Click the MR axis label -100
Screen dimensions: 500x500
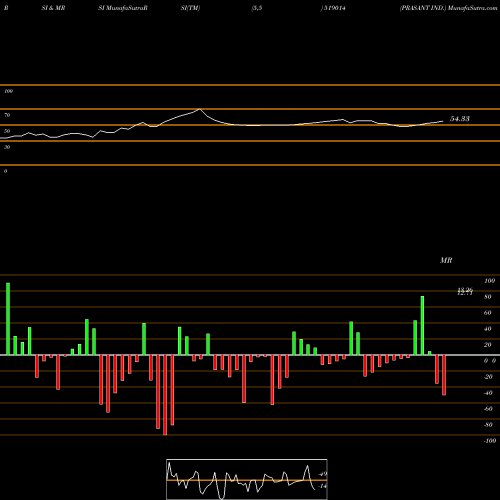tap(490, 441)
